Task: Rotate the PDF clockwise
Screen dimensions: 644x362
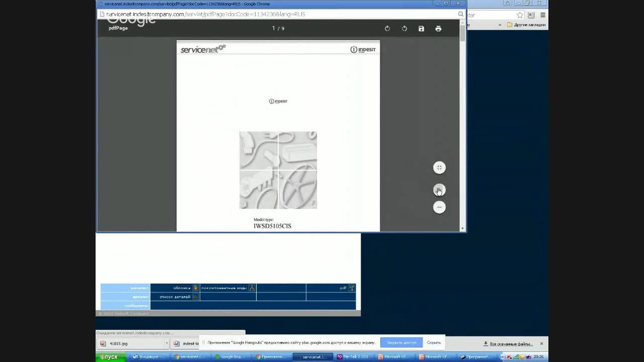Action: point(387,29)
